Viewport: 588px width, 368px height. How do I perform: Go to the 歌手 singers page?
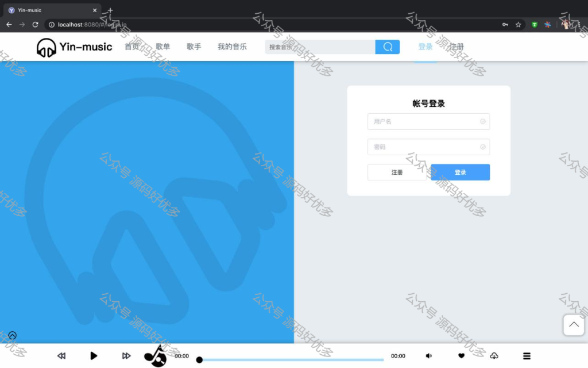(194, 47)
